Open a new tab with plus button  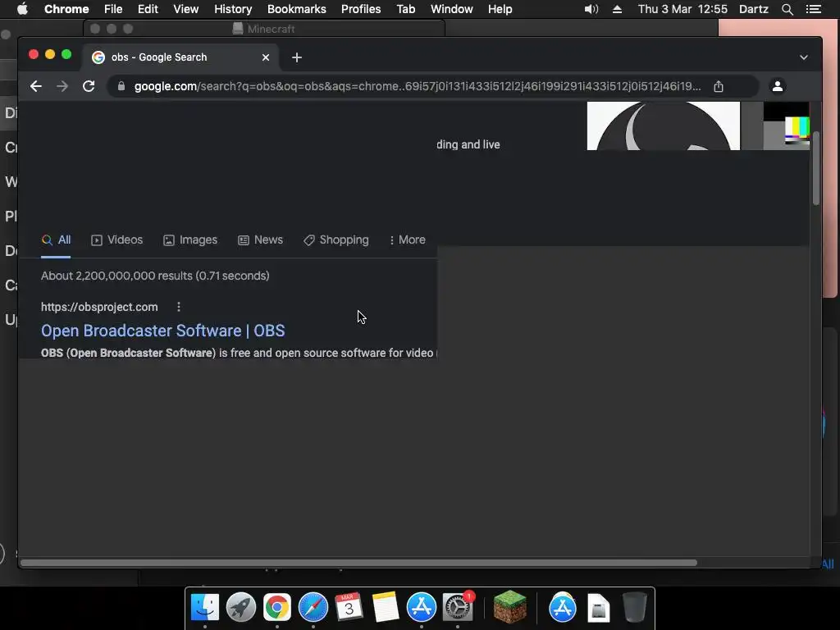click(x=297, y=57)
